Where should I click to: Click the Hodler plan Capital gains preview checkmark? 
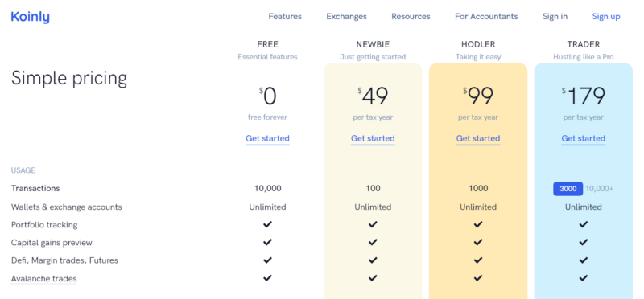pos(478,243)
